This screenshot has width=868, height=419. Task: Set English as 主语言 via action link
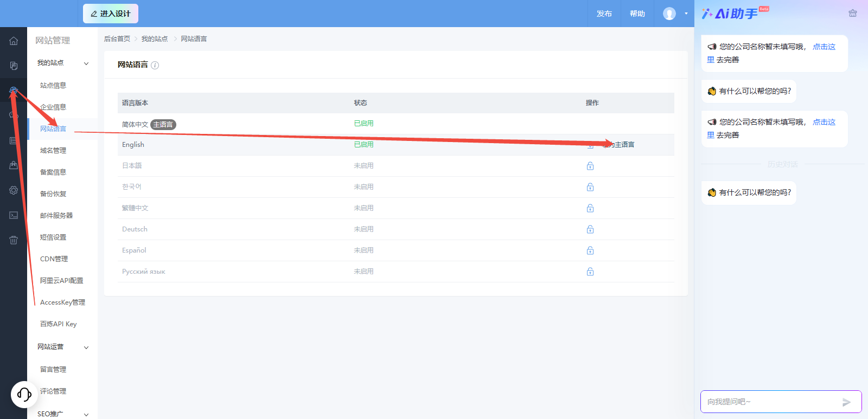click(x=619, y=145)
